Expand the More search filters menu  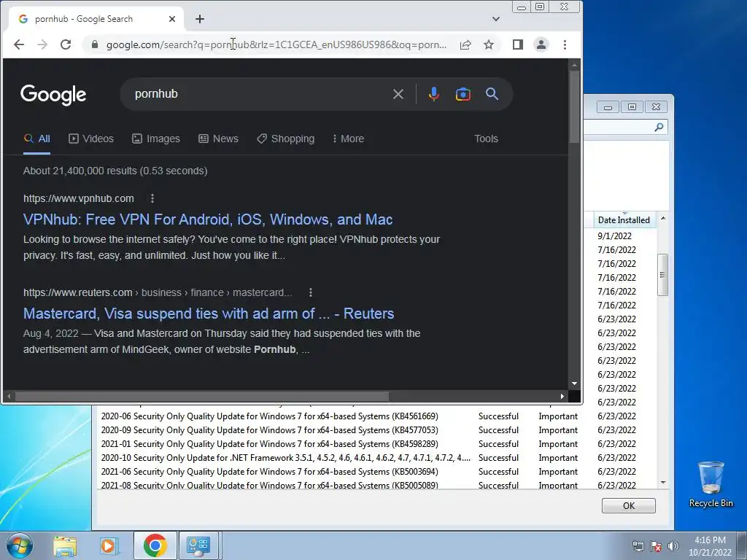pos(348,139)
